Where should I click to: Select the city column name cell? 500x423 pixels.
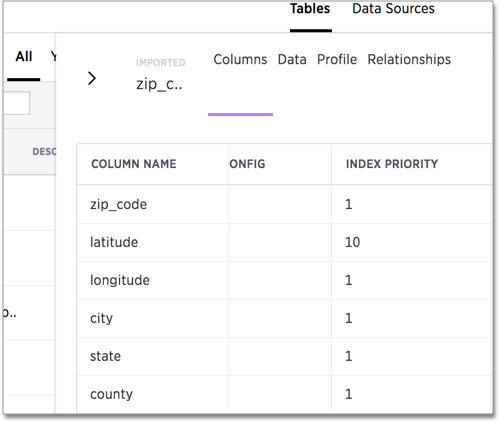(x=152, y=318)
